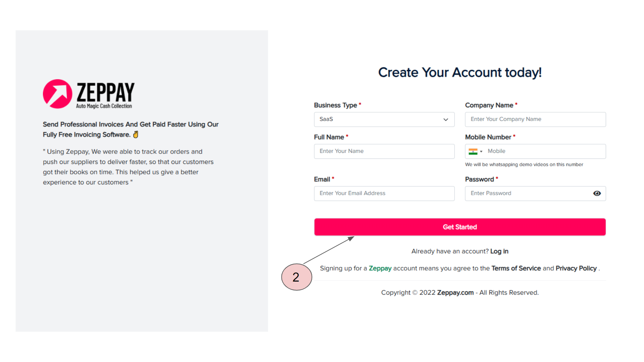
Task: Open the Privacy Policy link
Action: pos(576,268)
